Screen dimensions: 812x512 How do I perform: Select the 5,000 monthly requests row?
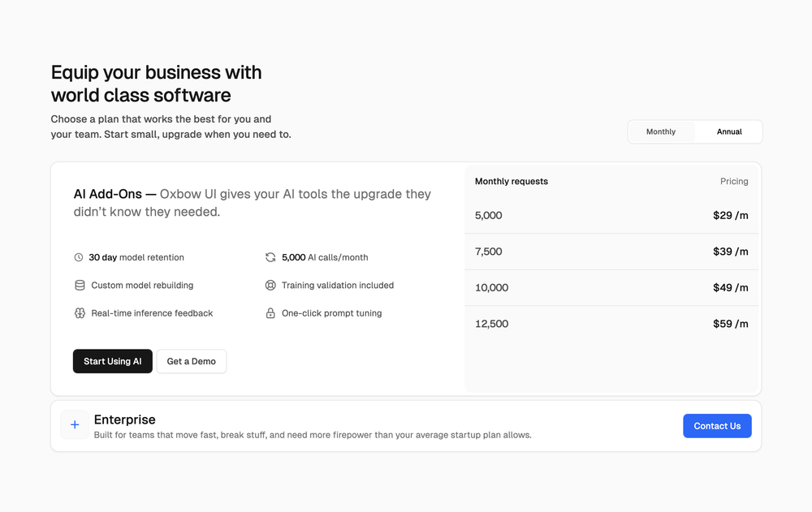click(611, 215)
